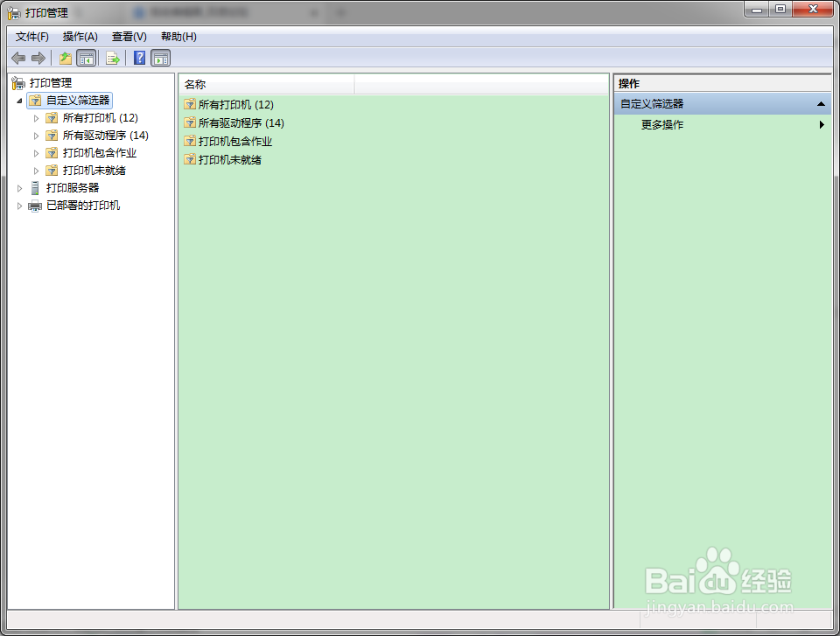The image size is (840, 636).
Task: Minimize the 打印管理 window
Action: click(x=757, y=10)
